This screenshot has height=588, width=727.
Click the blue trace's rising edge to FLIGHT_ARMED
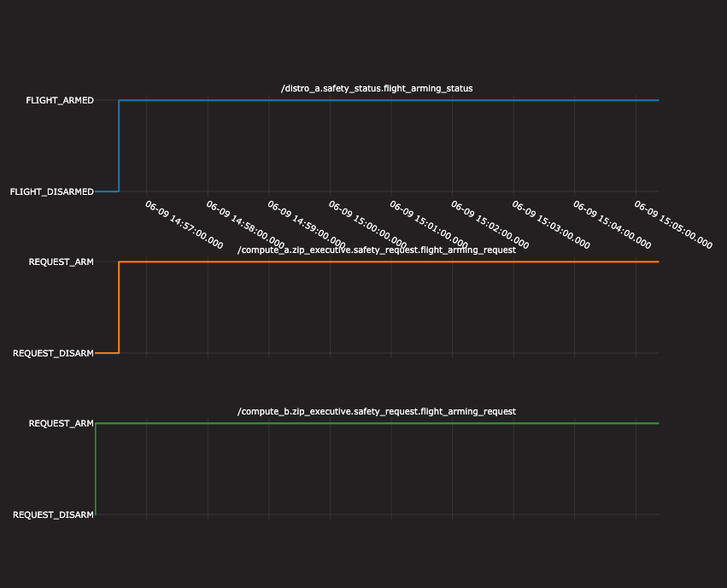click(x=119, y=145)
